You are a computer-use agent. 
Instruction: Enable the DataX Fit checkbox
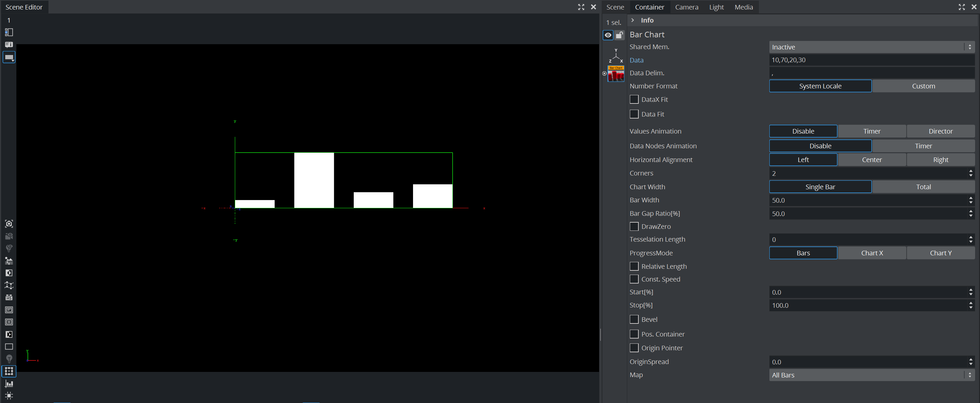634,99
